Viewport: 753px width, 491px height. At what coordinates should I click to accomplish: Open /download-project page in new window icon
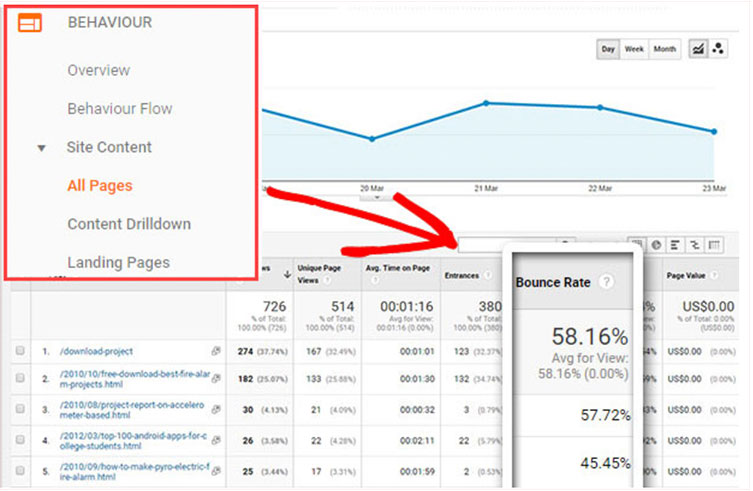click(216, 351)
